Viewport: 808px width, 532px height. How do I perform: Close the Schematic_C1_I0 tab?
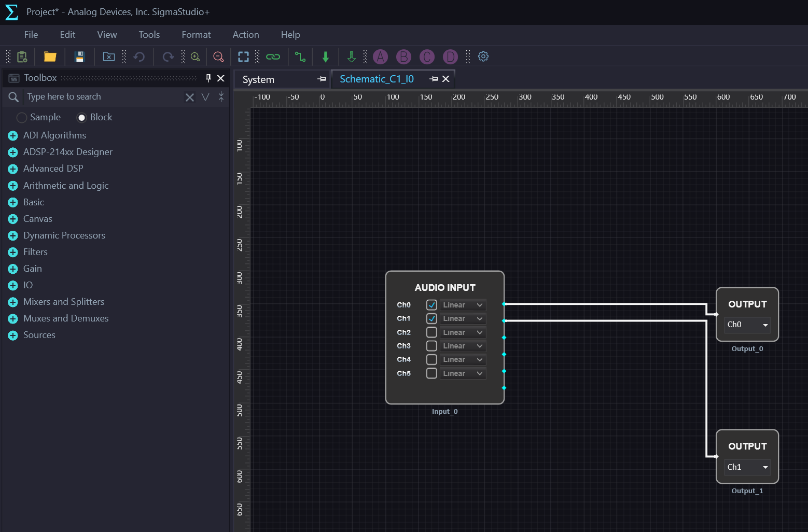point(445,79)
